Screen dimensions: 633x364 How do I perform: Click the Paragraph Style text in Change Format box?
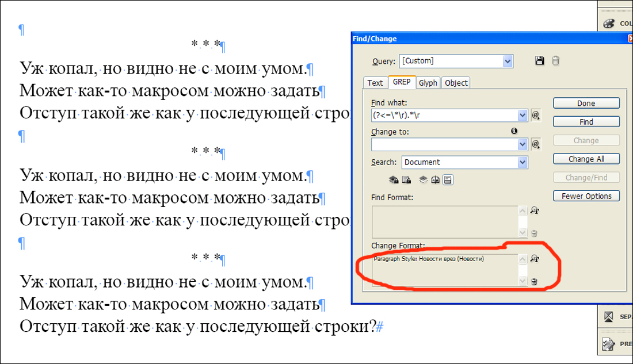pyautogui.click(x=429, y=259)
